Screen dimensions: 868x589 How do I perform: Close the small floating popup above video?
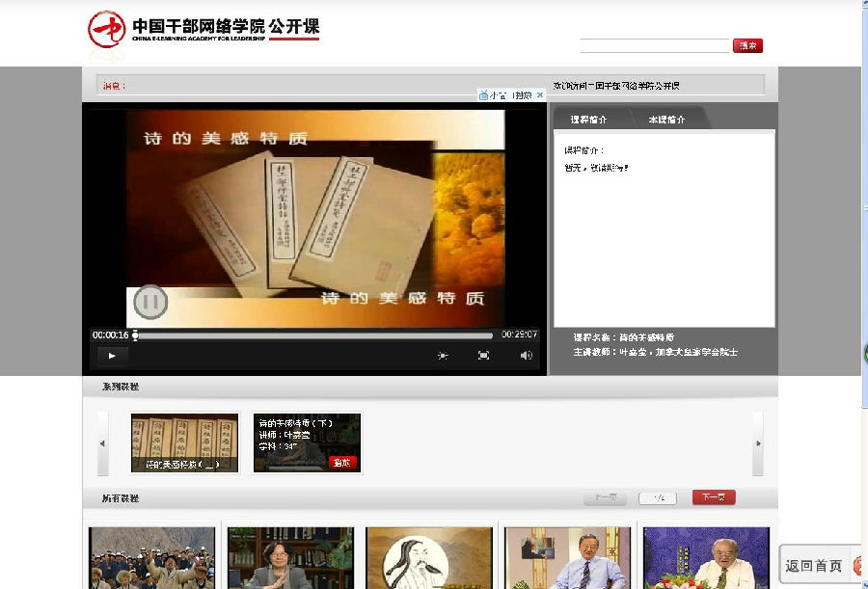pos(540,94)
